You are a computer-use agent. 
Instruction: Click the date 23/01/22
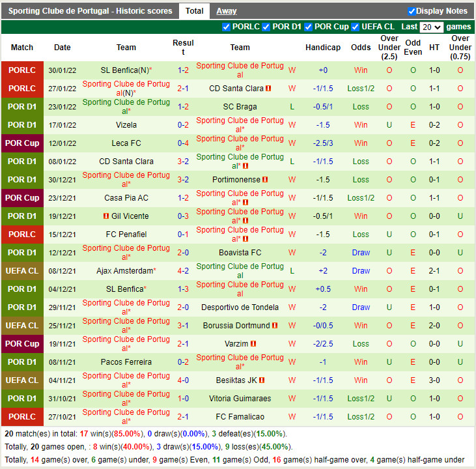tap(63, 107)
